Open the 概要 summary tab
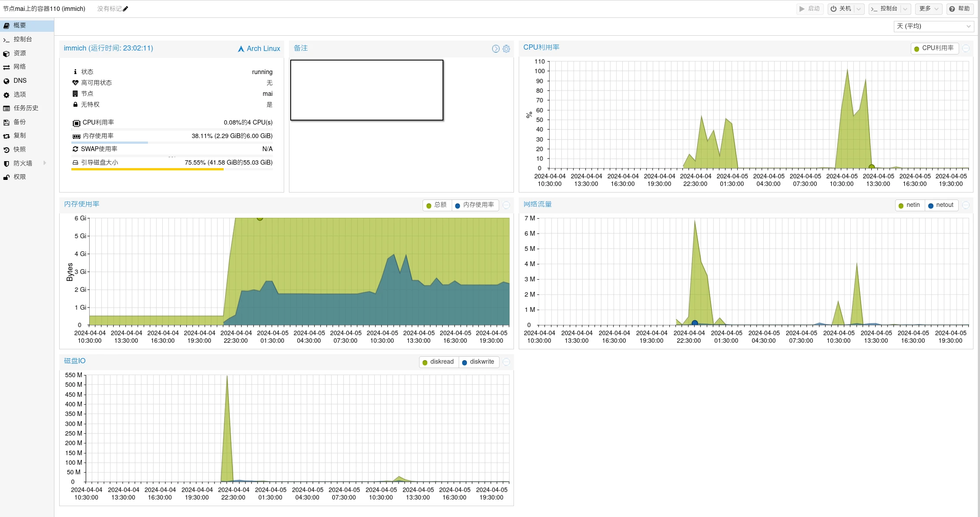The width and height of the screenshot is (980, 517). coord(27,25)
